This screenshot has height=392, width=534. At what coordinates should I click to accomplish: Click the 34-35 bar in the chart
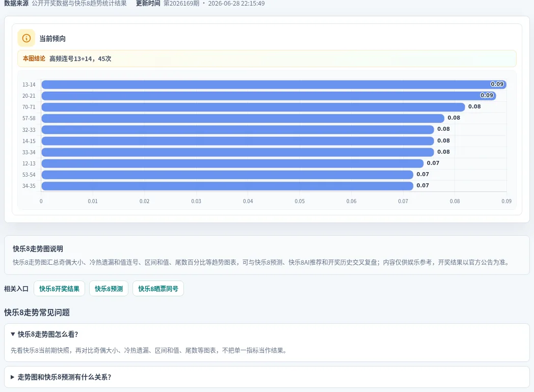(x=227, y=186)
